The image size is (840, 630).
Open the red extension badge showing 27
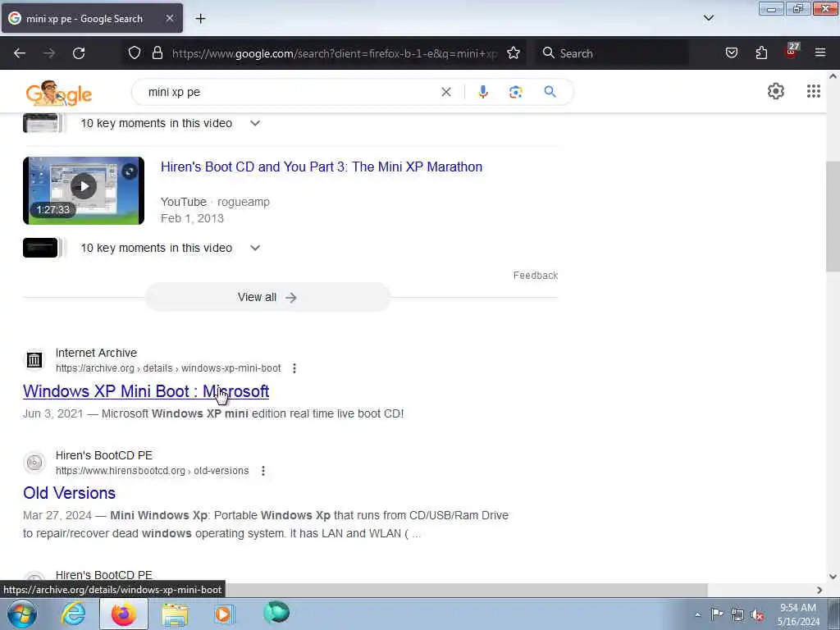(792, 52)
